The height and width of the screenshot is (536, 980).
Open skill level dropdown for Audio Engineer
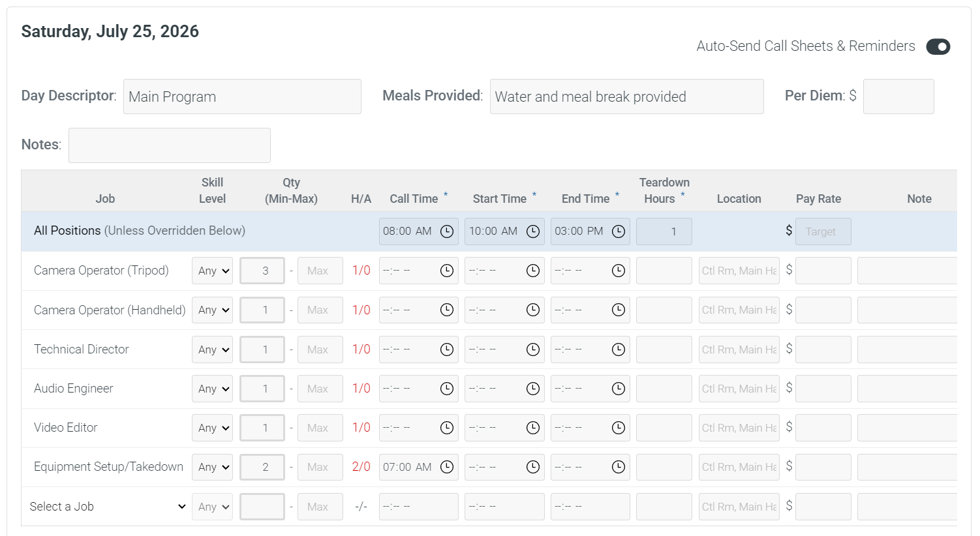pos(212,389)
